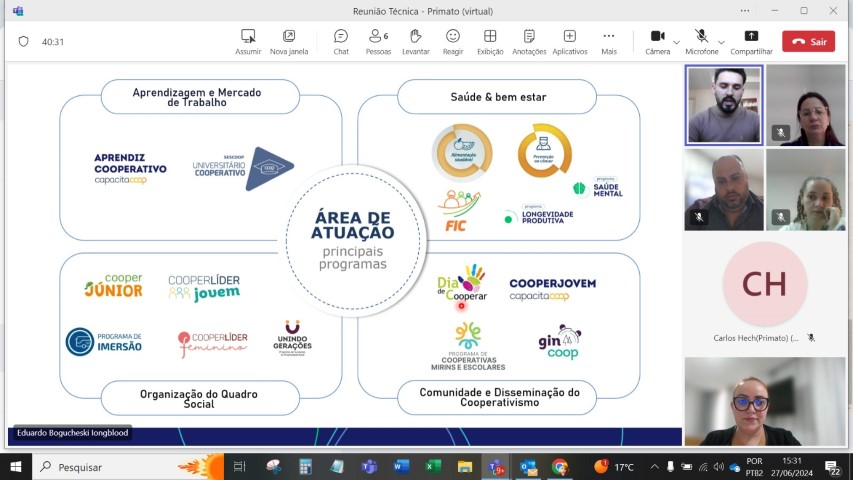Unmute the Microfone
The width and height of the screenshot is (853, 480).
[701, 42]
